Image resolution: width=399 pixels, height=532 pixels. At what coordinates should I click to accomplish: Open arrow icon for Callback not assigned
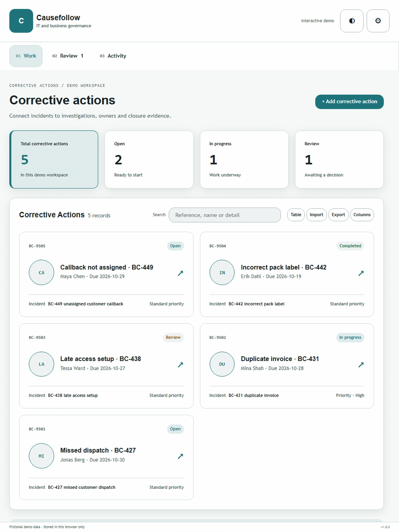point(180,273)
